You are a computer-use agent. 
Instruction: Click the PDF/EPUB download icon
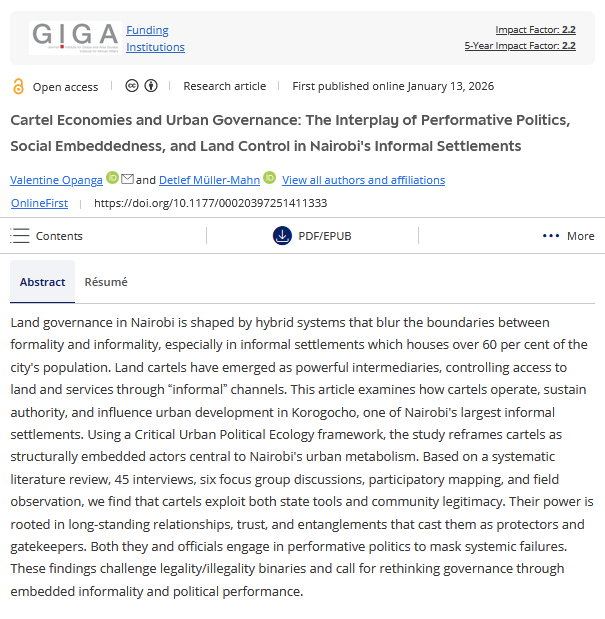click(281, 236)
